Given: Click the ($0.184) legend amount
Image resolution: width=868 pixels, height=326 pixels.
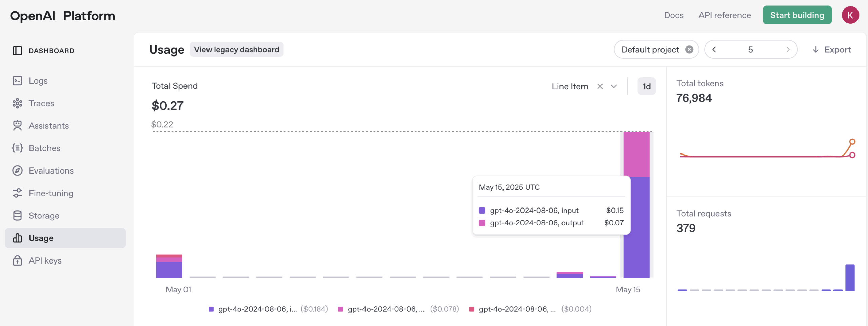Looking at the screenshot, I should point(314,309).
